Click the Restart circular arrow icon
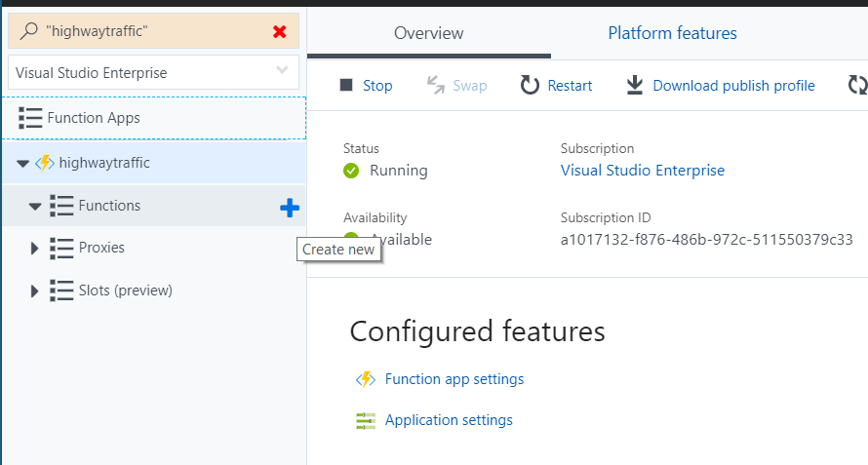Image resolution: width=868 pixels, height=465 pixels. tap(530, 85)
